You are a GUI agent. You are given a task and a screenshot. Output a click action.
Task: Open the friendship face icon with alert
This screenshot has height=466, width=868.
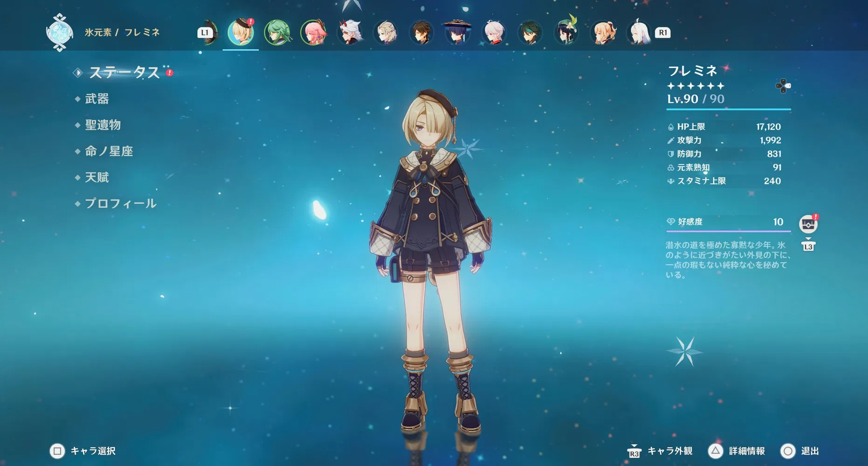[x=808, y=224]
